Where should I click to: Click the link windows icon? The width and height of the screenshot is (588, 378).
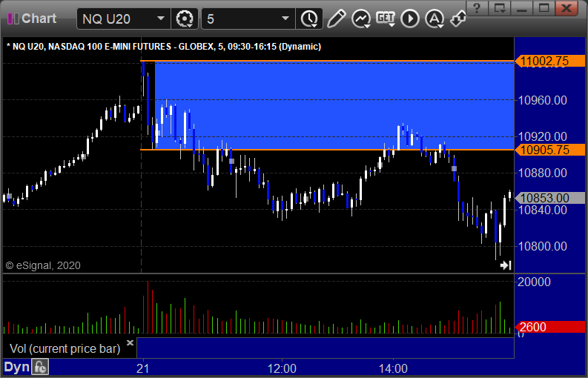tap(458, 19)
